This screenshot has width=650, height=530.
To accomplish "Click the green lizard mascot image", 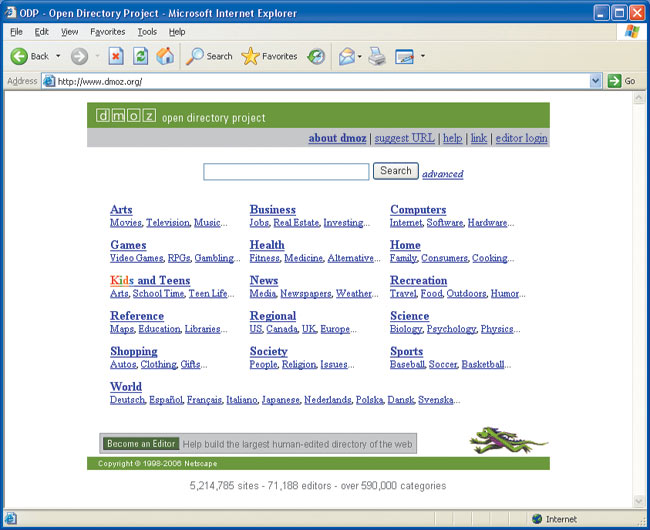I will (x=509, y=440).
